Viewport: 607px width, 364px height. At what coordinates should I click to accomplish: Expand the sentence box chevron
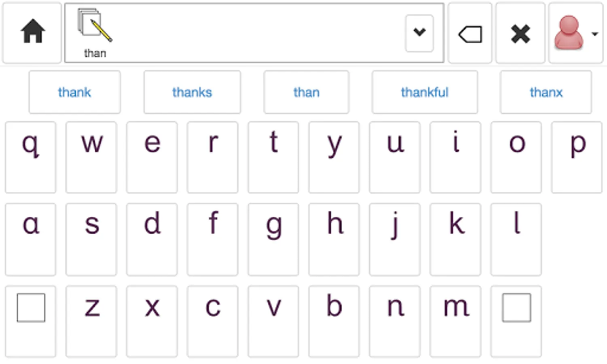coord(419,33)
